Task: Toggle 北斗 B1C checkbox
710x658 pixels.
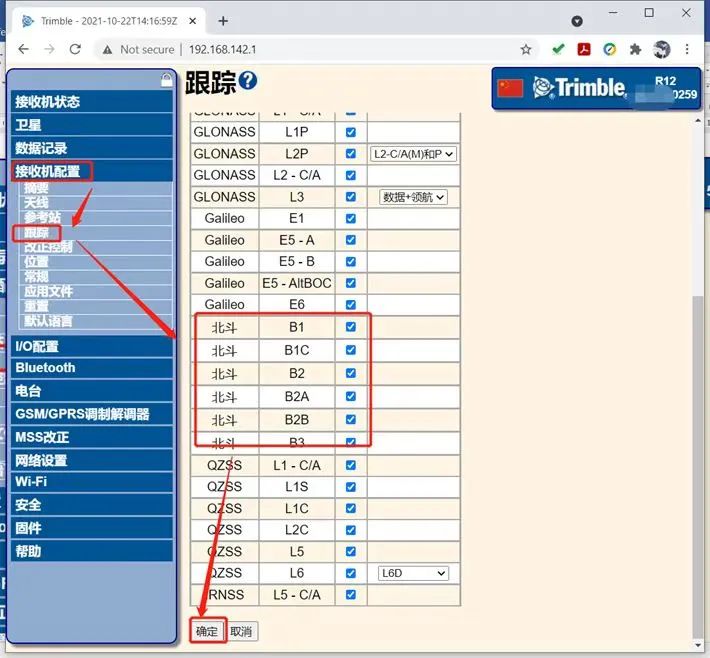Action: pyautogui.click(x=350, y=350)
